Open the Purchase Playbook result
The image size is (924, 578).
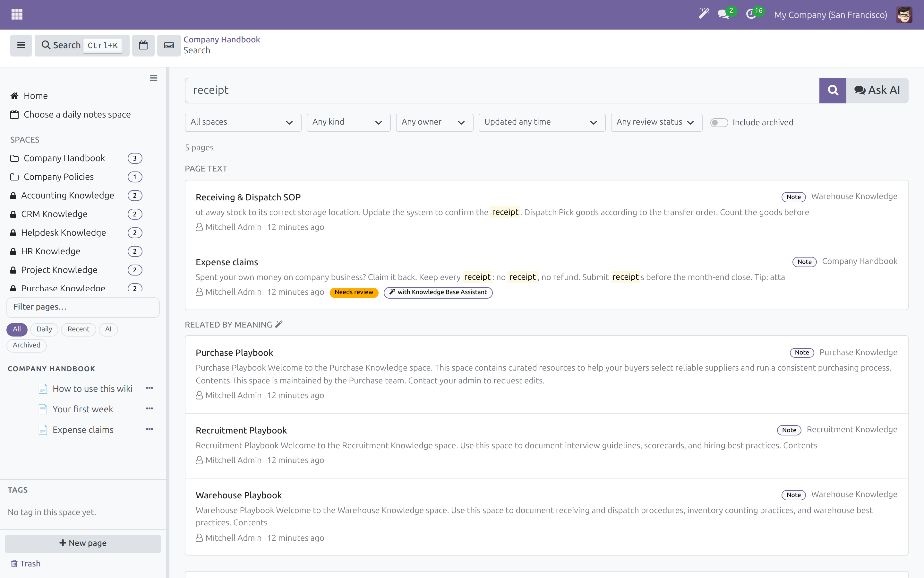(235, 353)
